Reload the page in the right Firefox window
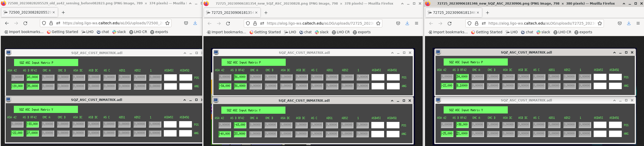The image size is (644, 146). coord(450,24)
